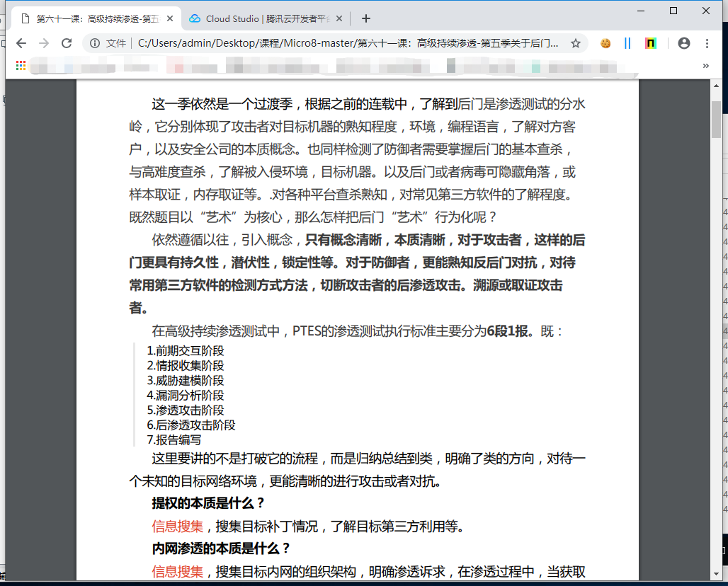Close the 第六十一课 tab
The height and width of the screenshot is (586, 728).
170,18
